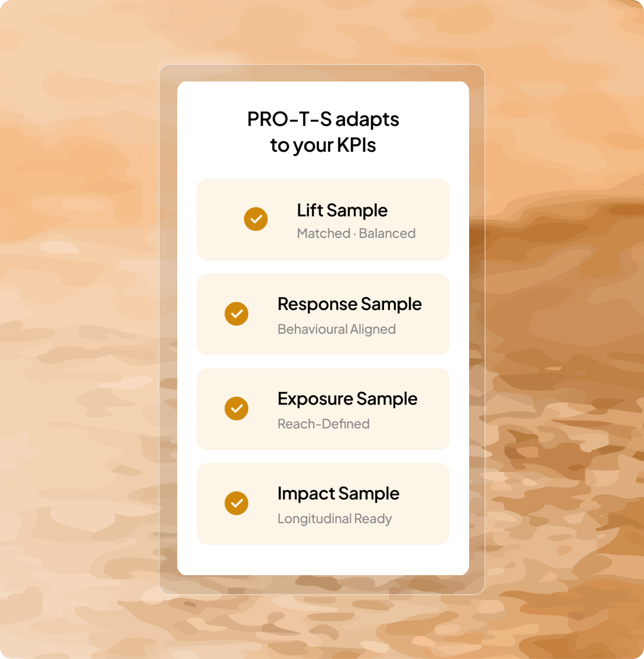Screen dimensions: 644x659
Task: Select the Impact Sample title
Action: (338, 494)
